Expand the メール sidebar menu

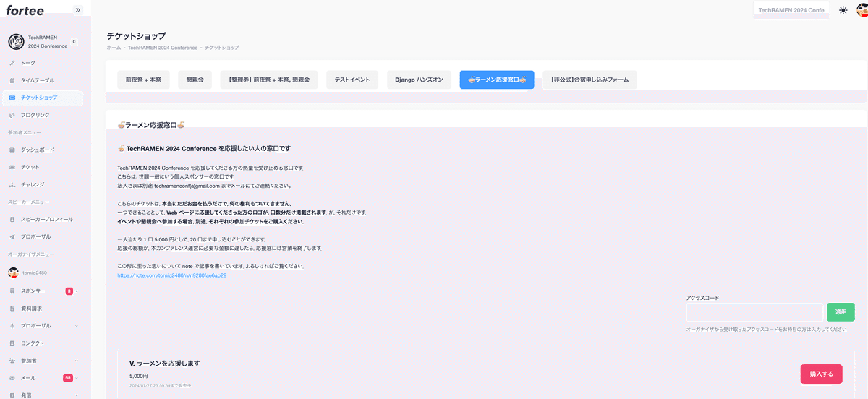point(77,377)
